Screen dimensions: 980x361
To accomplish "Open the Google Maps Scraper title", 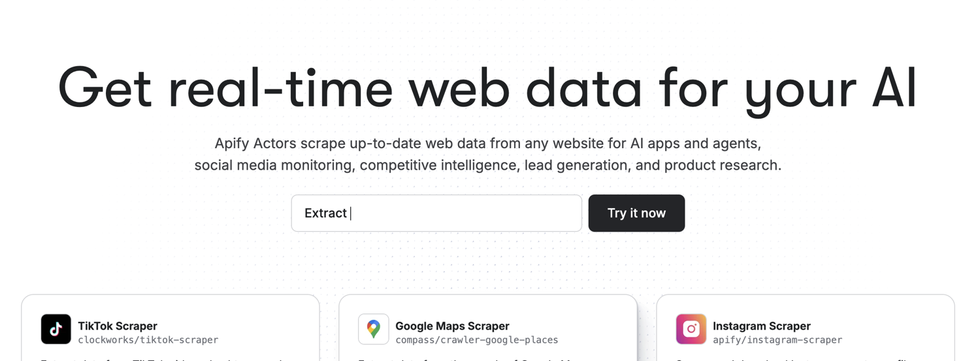I will coord(452,326).
